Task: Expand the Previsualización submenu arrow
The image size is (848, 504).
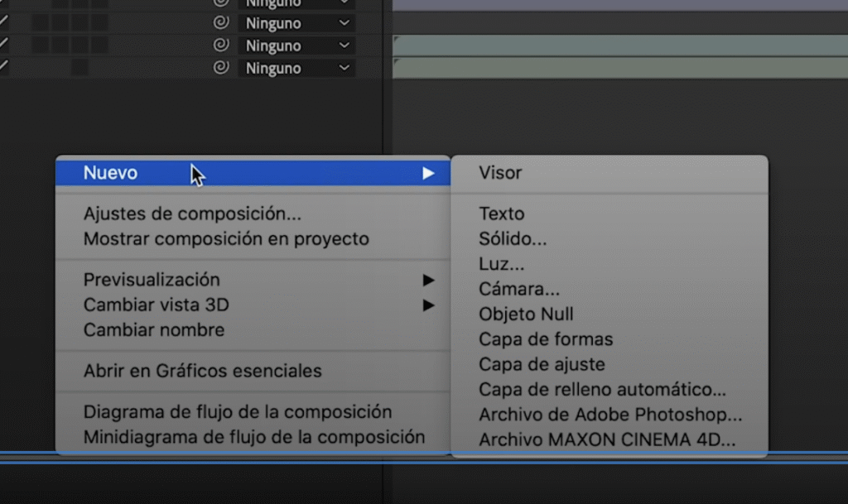Action: (427, 280)
